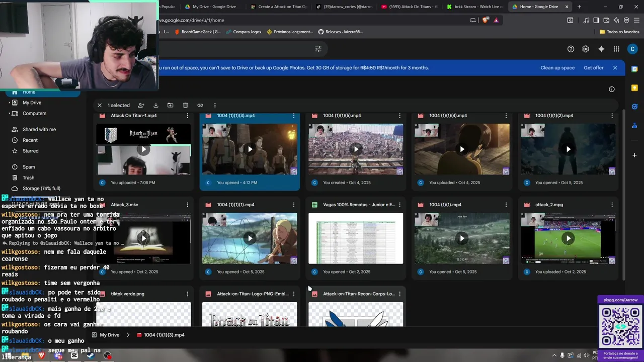Share the selected file via add-person icon
This screenshot has height=362, width=644.
[141, 105]
